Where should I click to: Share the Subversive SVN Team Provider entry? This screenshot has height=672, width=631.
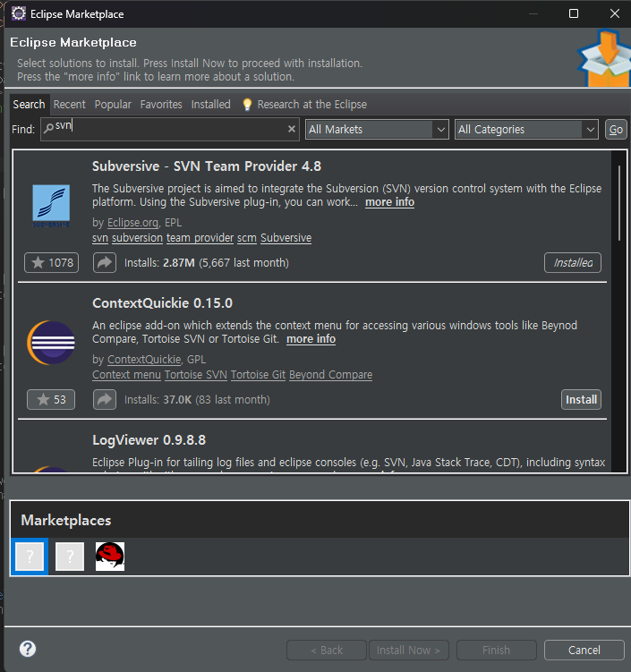coord(105,263)
